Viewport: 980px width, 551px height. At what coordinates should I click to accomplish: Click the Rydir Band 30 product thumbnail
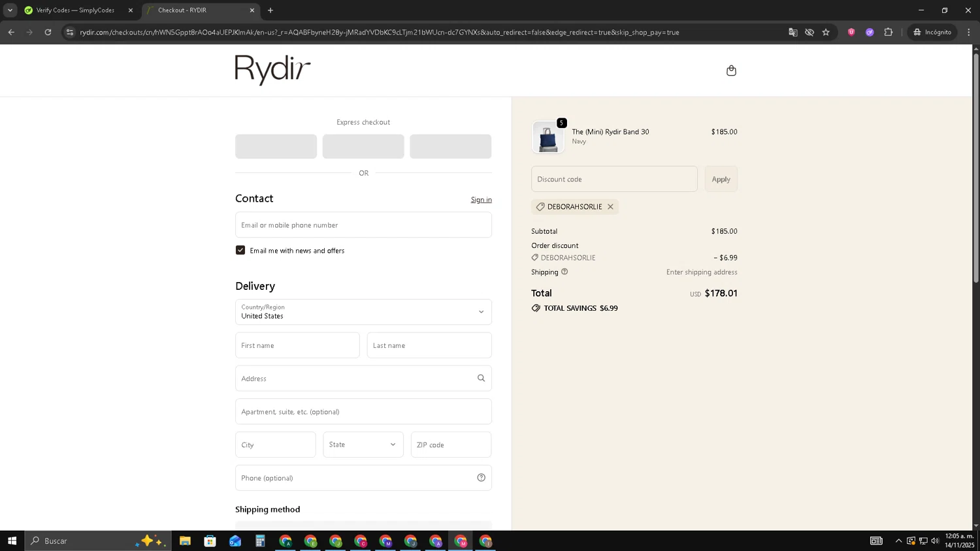[x=547, y=137]
